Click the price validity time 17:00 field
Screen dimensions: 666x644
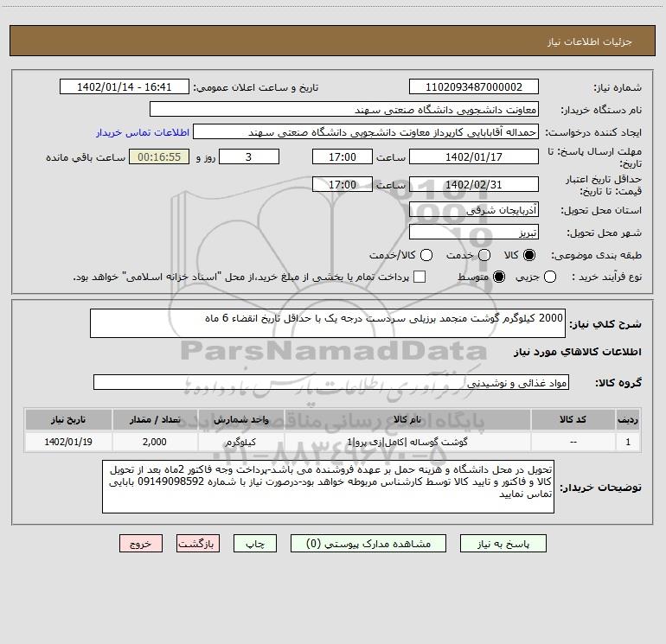(x=343, y=184)
